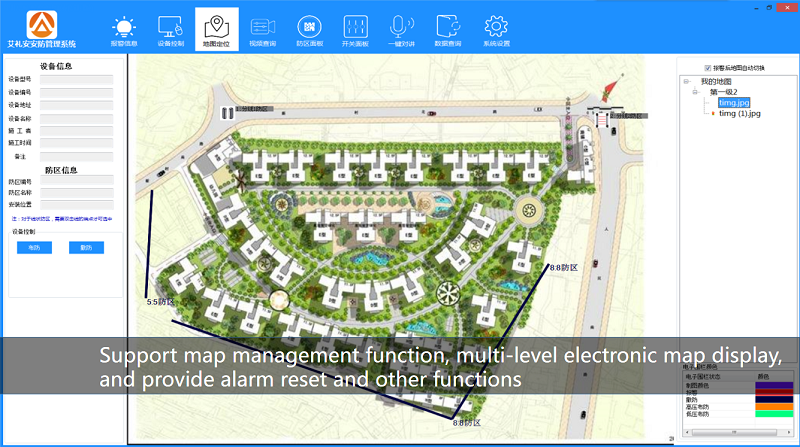Click the 防区名称 zone name field
This screenshot has height=447, width=800.
pyautogui.click(x=77, y=193)
